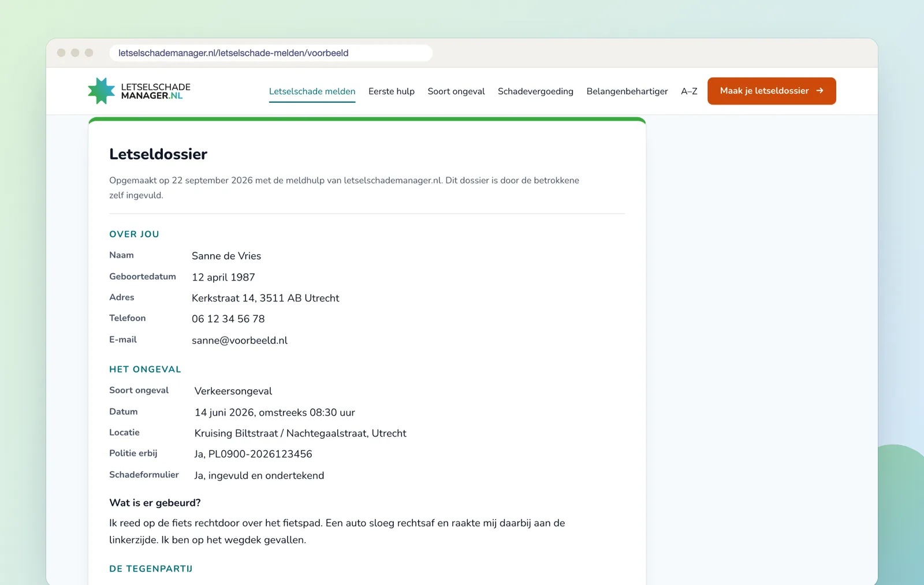The height and width of the screenshot is (585, 924).
Task: Click the Letselschademanager star logo icon
Action: pos(102,91)
